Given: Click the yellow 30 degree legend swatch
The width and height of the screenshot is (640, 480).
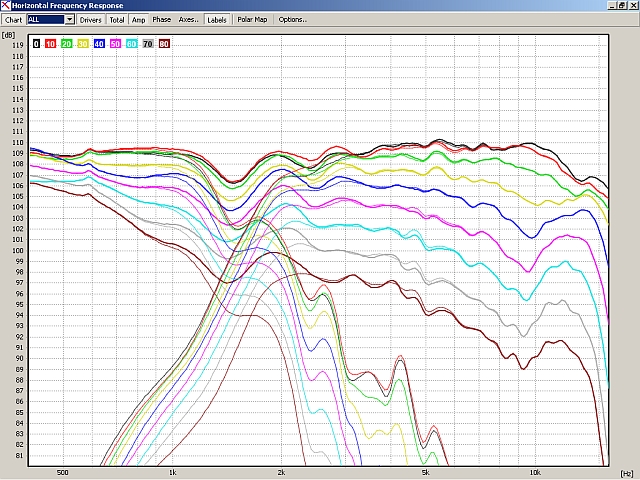Looking at the screenshot, I should (83, 44).
